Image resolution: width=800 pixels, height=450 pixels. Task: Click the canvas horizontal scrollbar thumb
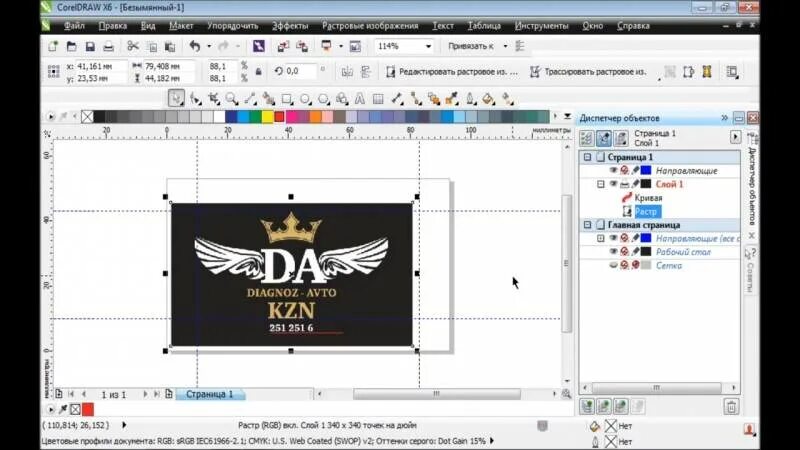(x=437, y=394)
